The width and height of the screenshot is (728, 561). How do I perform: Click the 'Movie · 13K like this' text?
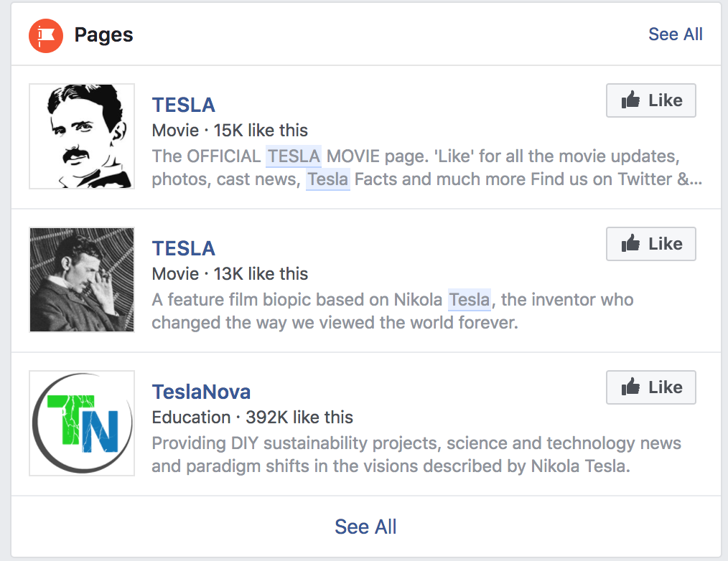230,274
